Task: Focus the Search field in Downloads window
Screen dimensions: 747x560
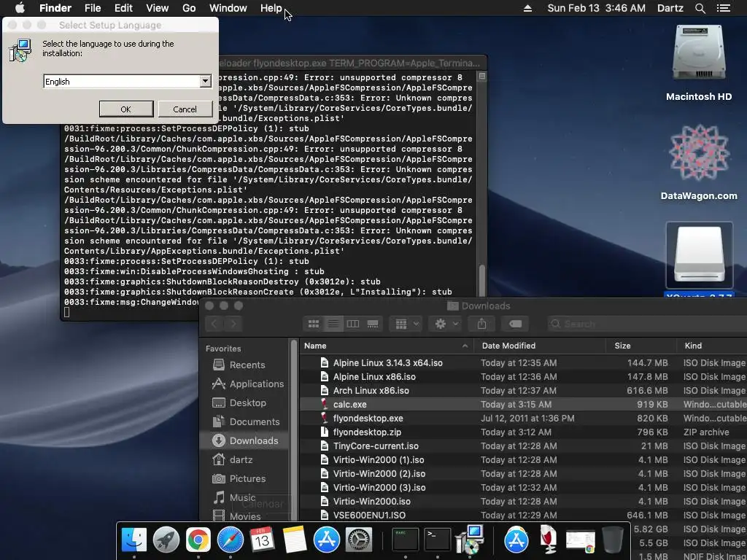Action: 648,324
